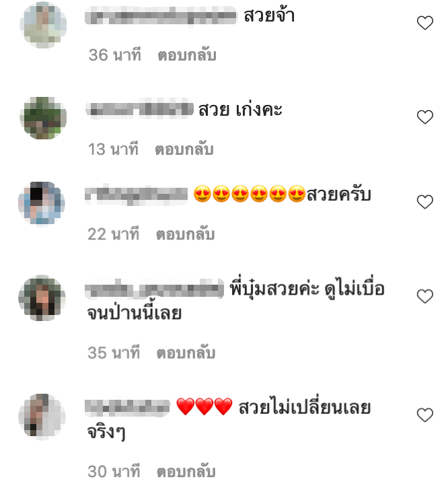Screen dimensions: 448x492
Task: Like the "สวย เก่งคะ" comment heart
Action: click(425, 117)
